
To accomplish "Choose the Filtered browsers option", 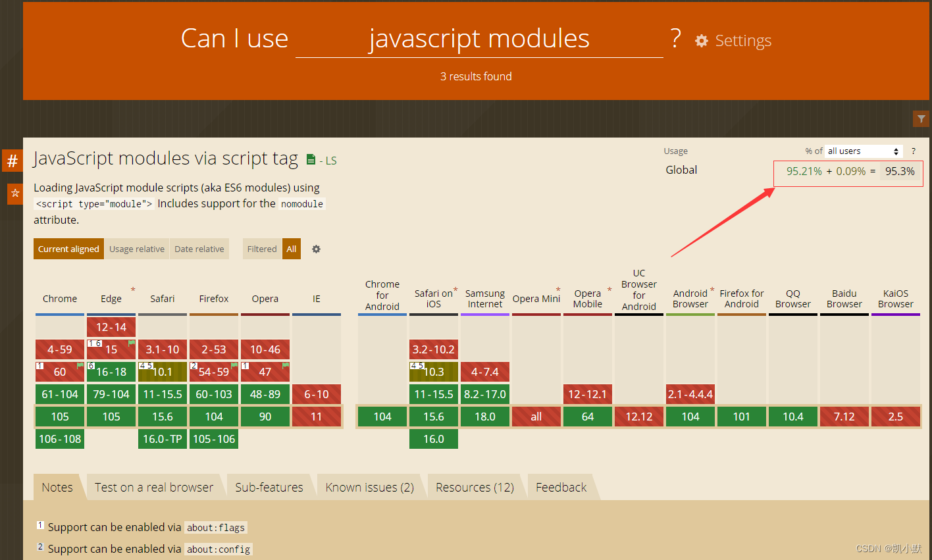I will (262, 249).
